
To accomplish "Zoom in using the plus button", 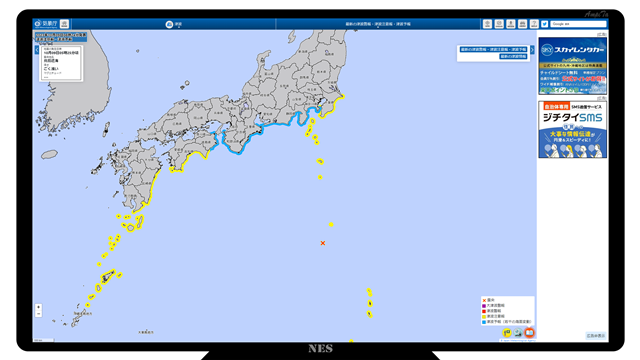I will 38,307.
